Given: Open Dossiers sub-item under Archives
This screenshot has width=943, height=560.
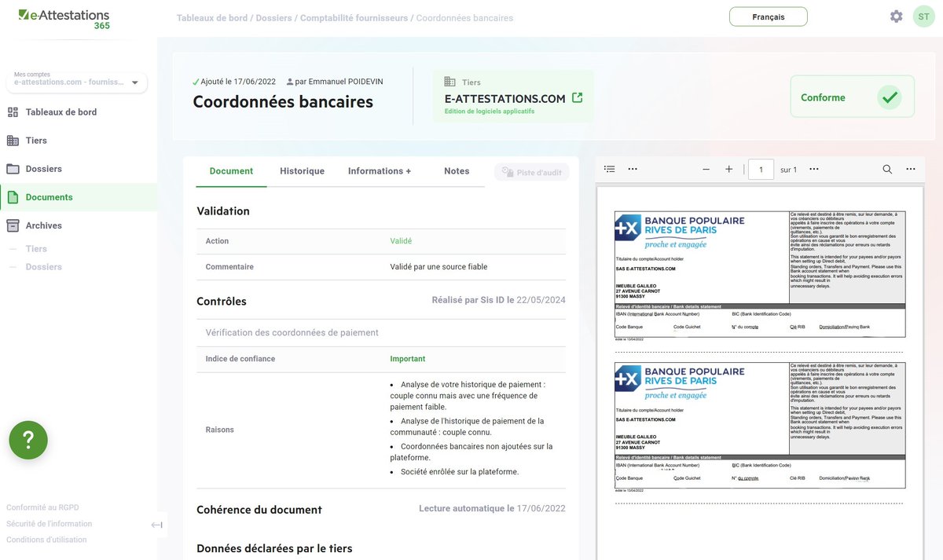Looking at the screenshot, I should (43, 267).
